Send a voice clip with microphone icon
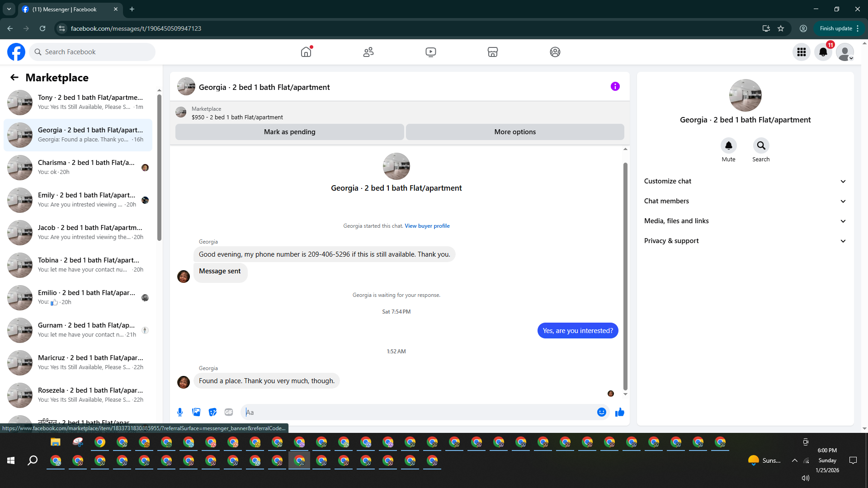 [x=180, y=412]
